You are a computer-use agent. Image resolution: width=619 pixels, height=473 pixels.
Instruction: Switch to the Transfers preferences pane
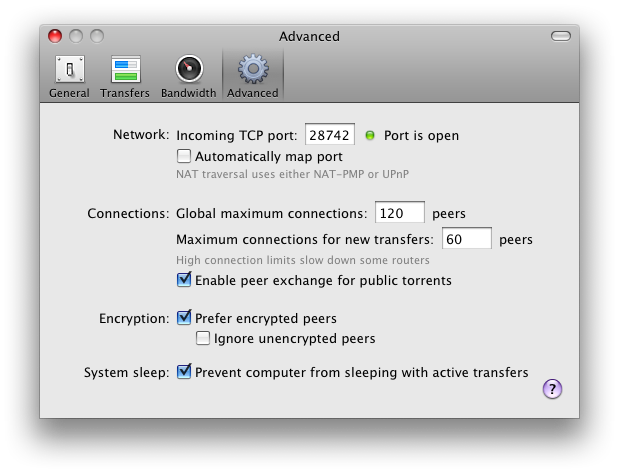(125, 77)
